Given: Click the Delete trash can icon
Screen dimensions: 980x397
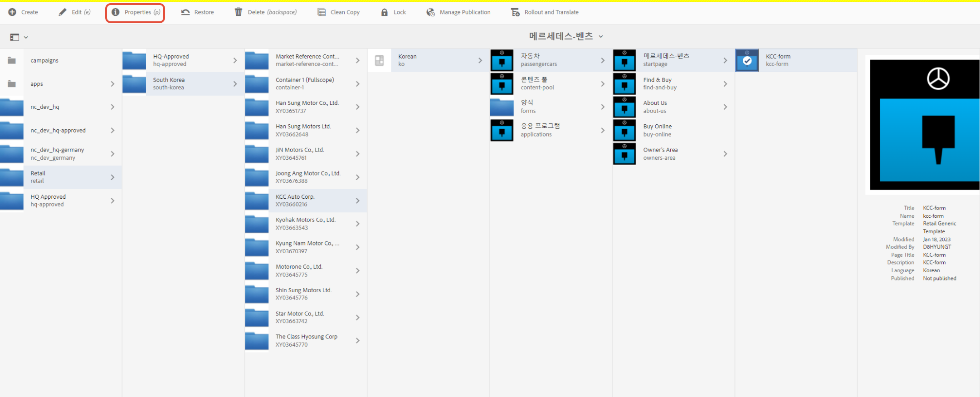Looking at the screenshot, I should point(239,12).
